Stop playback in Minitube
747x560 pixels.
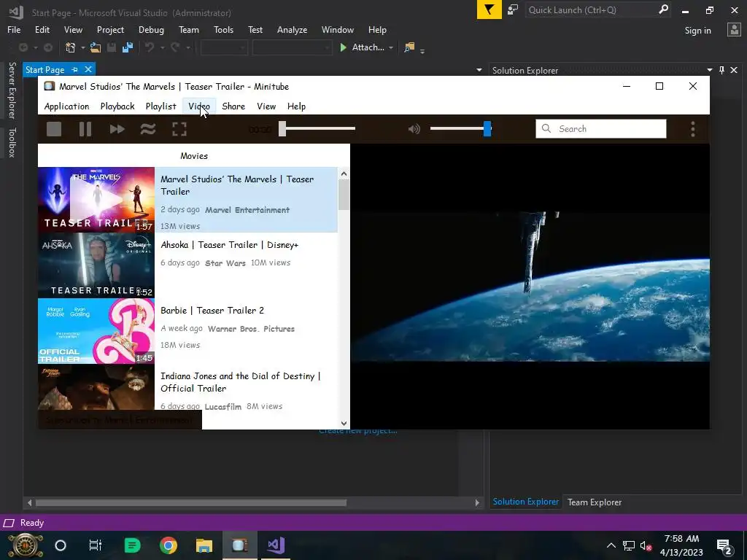(x=54, y=129)
